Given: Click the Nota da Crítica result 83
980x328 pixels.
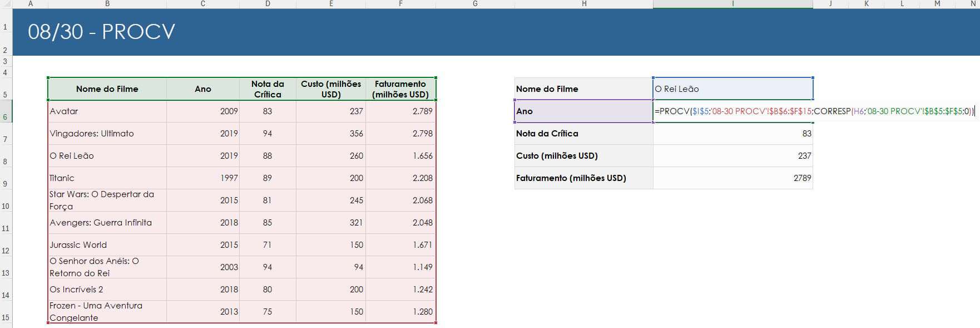Looking at the screenshot, I should (733, 134).
